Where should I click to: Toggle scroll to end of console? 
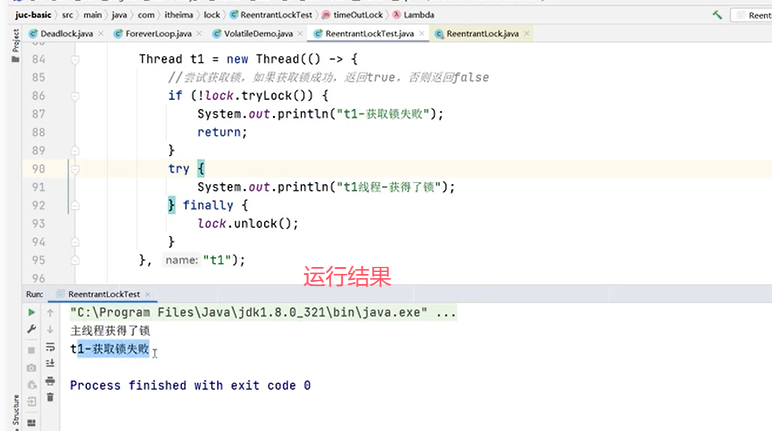coord(50,364)
